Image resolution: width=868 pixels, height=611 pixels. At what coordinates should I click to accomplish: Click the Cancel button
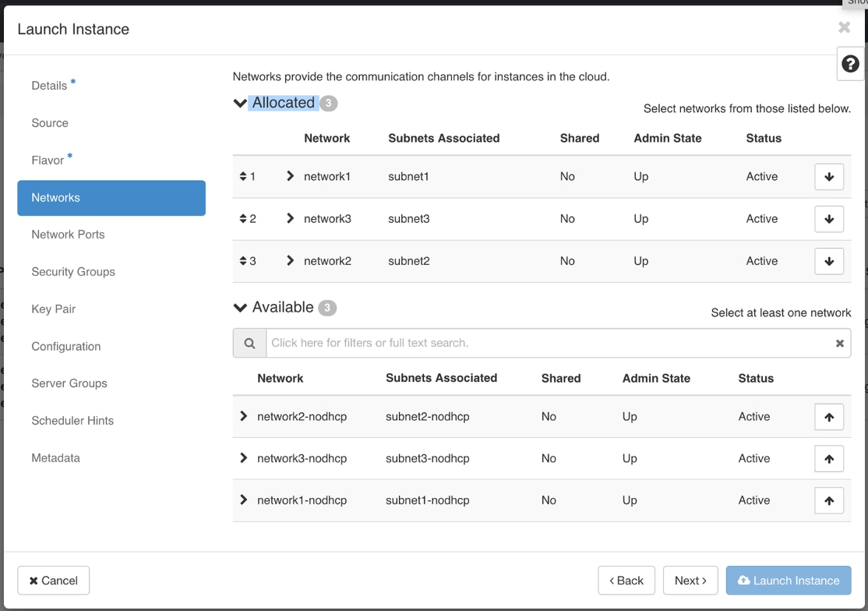tap(53, 581)
